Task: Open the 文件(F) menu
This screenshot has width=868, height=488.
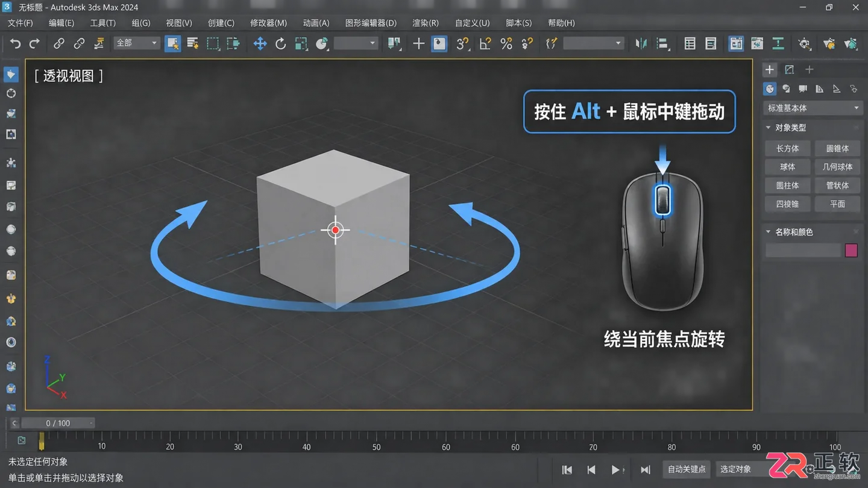Action: pos(20,23)
